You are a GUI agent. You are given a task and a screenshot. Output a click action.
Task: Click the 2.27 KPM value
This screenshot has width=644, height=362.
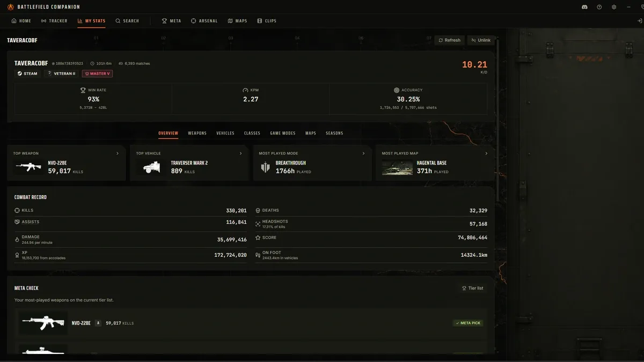coord(251,99)
